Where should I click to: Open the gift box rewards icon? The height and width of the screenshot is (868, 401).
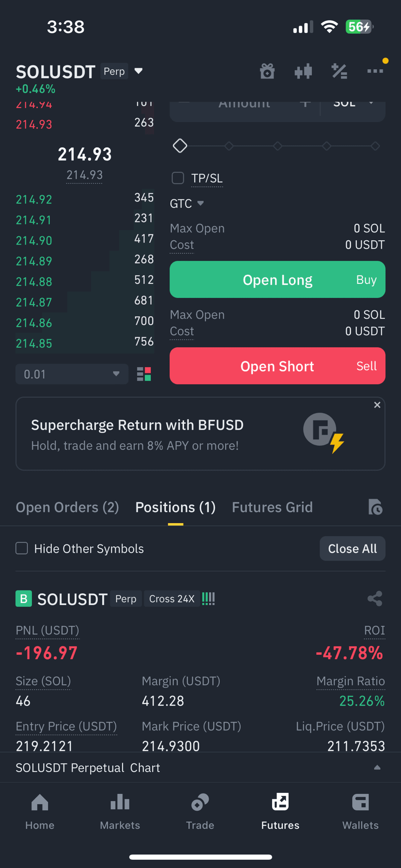tap(267, 71)
